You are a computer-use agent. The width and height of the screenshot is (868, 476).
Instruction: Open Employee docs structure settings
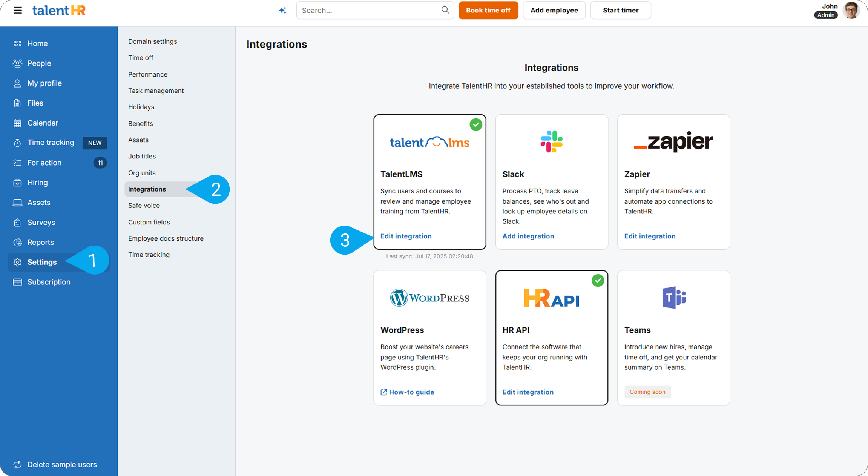(166, 238)
